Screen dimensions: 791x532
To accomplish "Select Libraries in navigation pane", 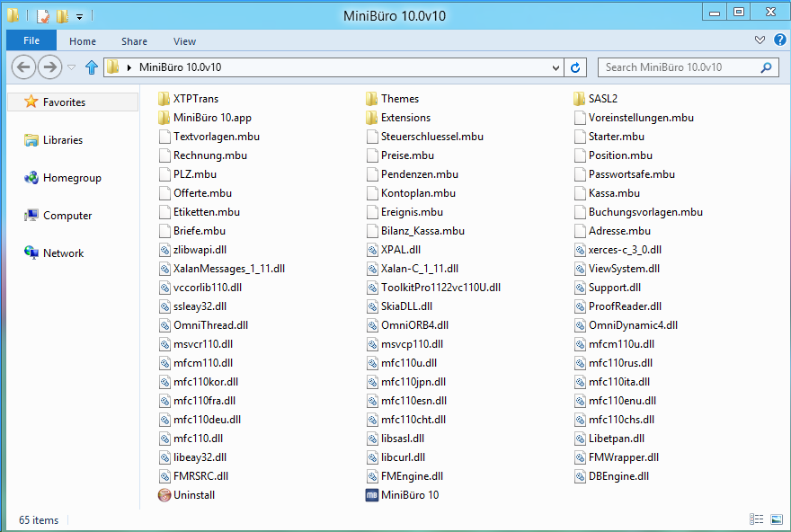I will point(63,139).
